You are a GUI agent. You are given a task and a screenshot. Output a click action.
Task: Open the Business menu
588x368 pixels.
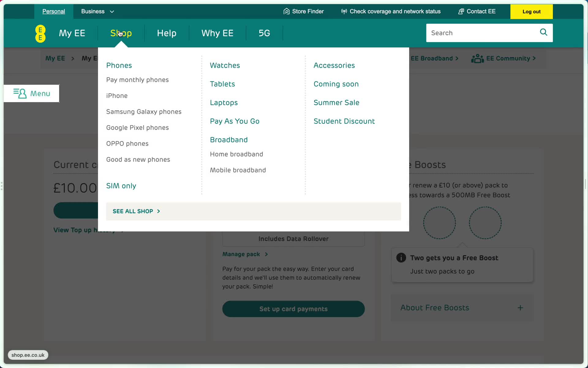tap(97, 11)
